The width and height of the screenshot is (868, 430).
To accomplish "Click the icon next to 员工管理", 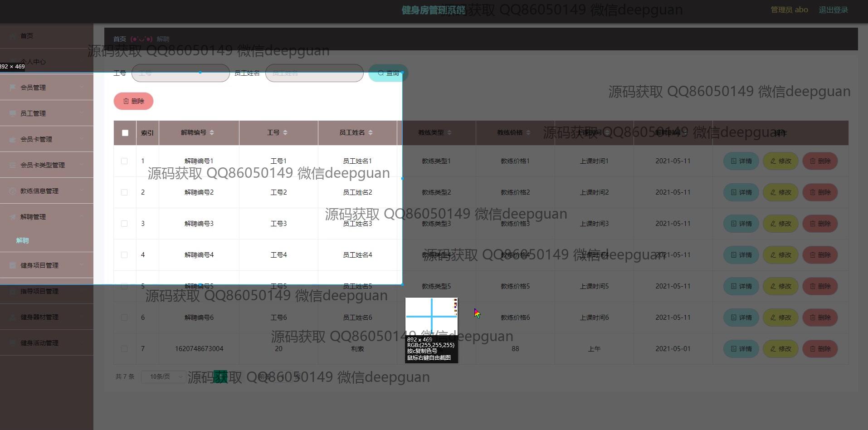I will 13,113.
